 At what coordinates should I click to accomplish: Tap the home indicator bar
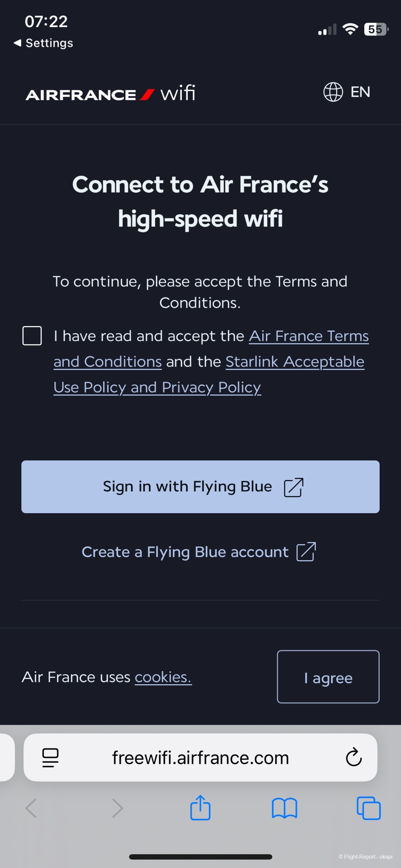click(x=200, y=857)
